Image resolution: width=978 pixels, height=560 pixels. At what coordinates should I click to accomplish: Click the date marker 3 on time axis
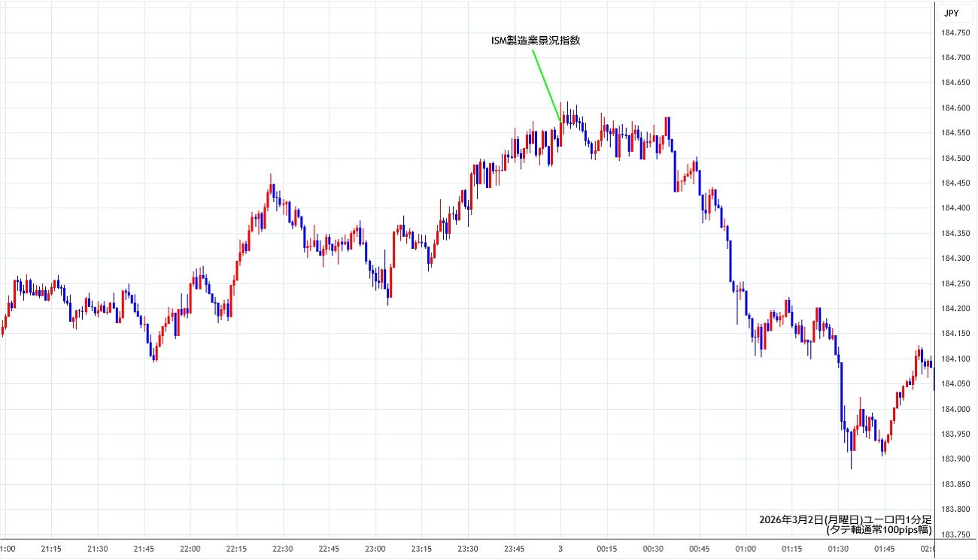(x=560, y=549)
